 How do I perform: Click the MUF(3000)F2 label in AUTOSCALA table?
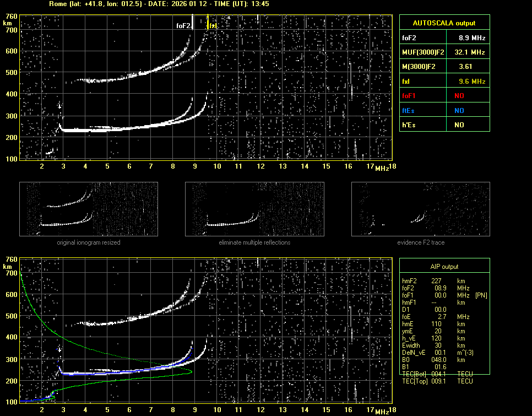[x=423, y=52]
